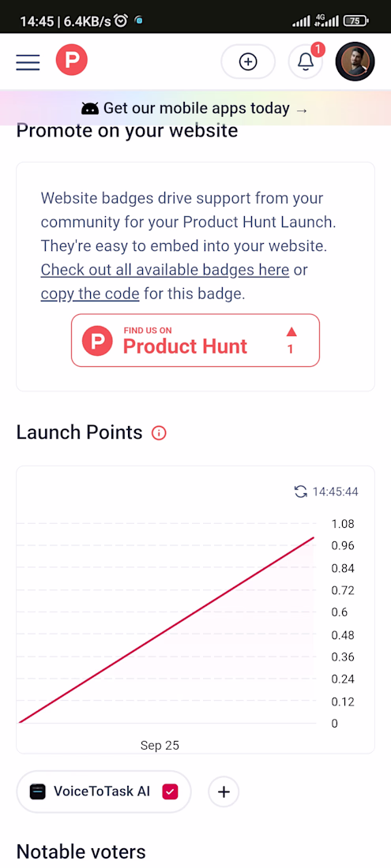Show Launch Points info tooltip icon

(159, 433)
